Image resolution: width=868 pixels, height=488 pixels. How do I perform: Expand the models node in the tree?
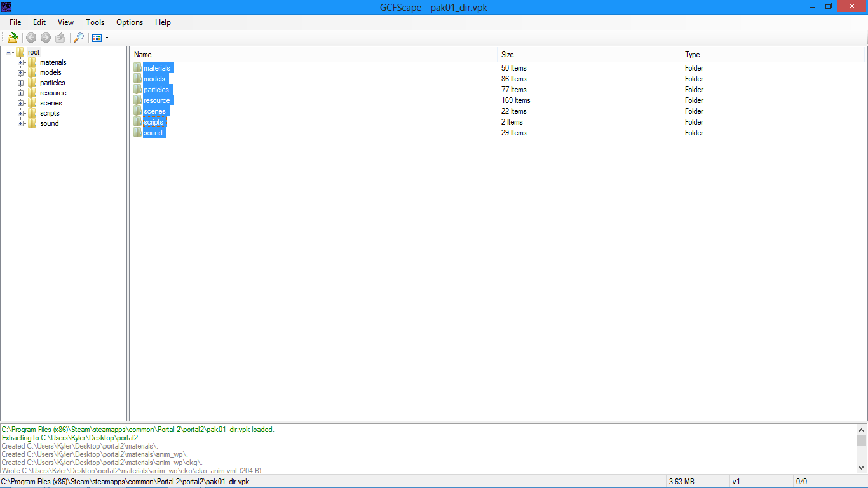click(20, 72)
